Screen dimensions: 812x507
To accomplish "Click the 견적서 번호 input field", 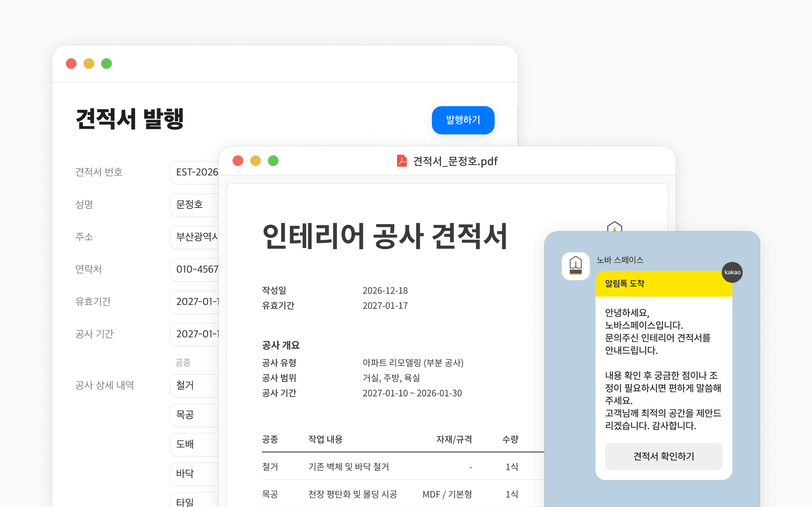I will pos(195,172).
